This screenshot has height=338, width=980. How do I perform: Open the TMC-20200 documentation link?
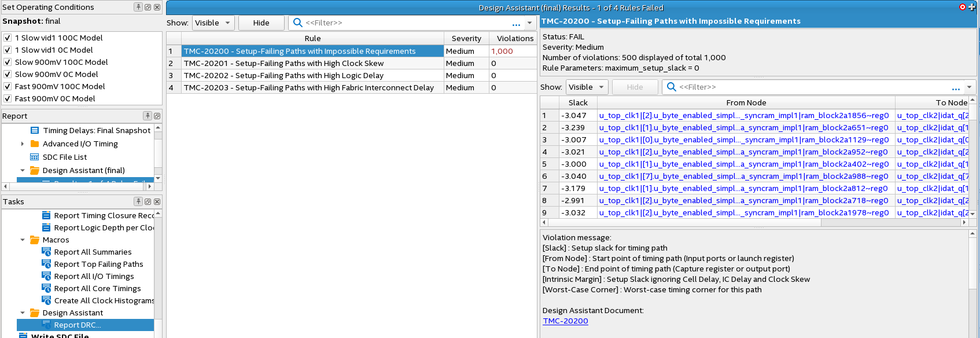[565, 321]
